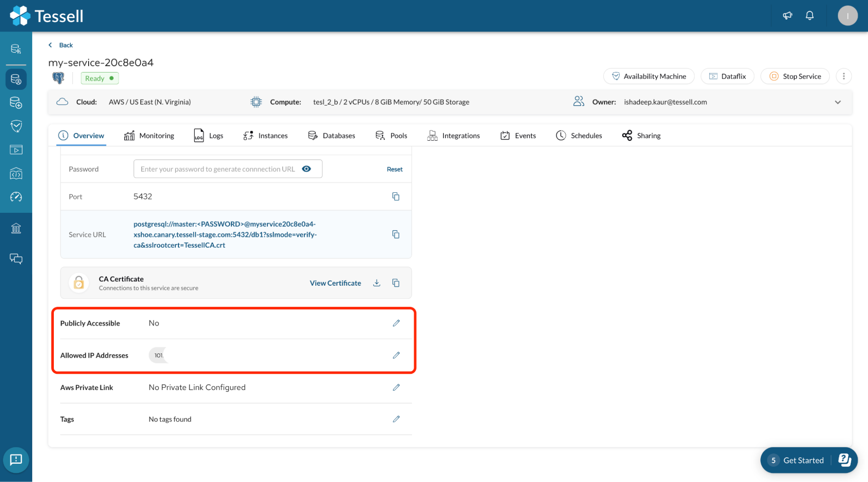Click the postgresql Service URL text
This screenshot has width=868, height=482.
225,234
